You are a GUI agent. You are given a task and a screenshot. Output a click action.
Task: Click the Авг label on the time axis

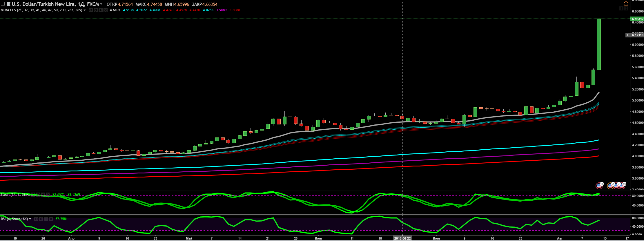[560, 238]
